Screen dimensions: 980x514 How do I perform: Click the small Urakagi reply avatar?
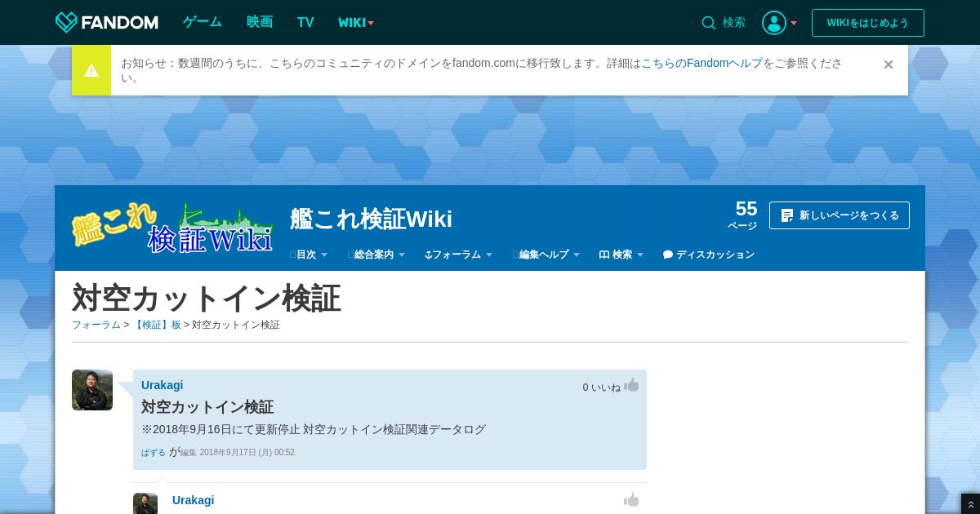(145, 503)
